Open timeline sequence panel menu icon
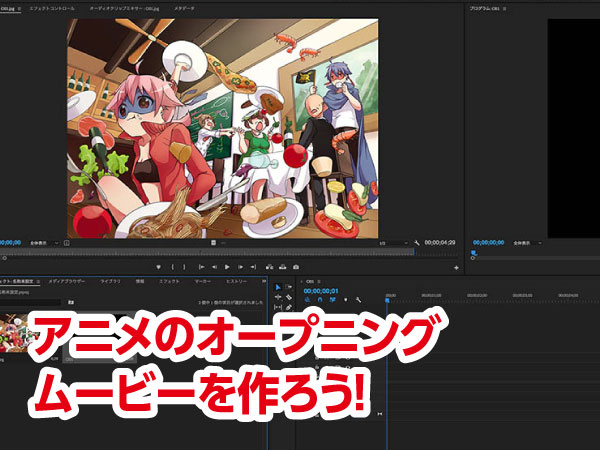The image size is (600, 450). (319, 281)
